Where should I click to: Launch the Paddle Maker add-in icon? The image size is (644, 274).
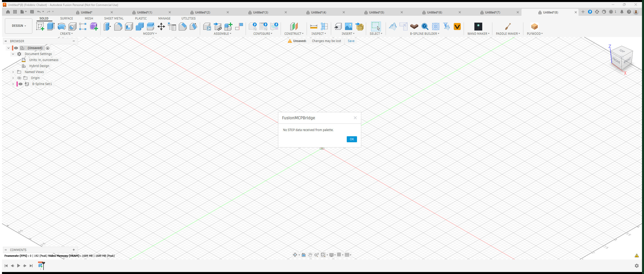click(508, 26)
